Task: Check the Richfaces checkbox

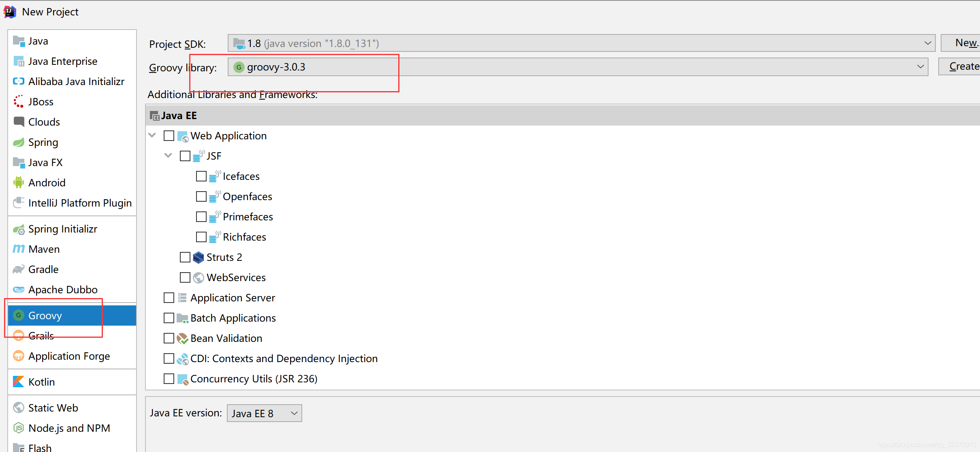Action: pos(201,237)
